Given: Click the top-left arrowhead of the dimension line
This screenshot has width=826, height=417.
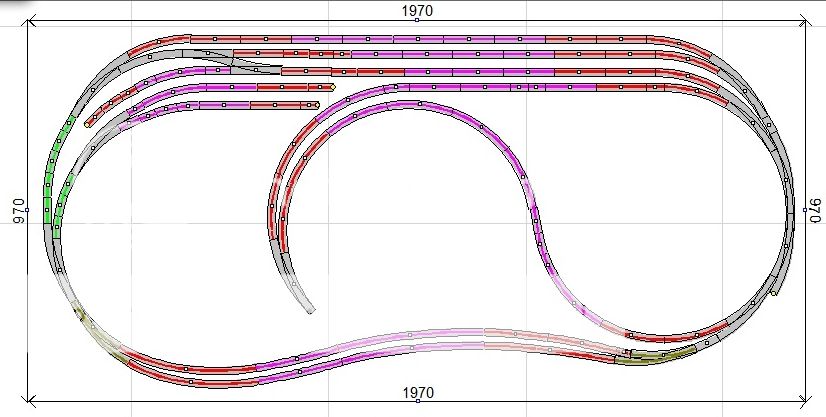Looking at the screenshot, I should pos(31,20).
